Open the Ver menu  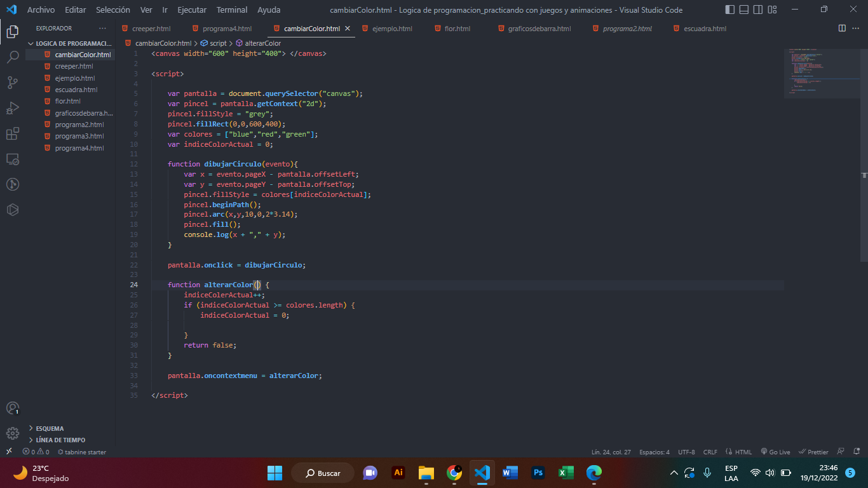click(146, 10)
